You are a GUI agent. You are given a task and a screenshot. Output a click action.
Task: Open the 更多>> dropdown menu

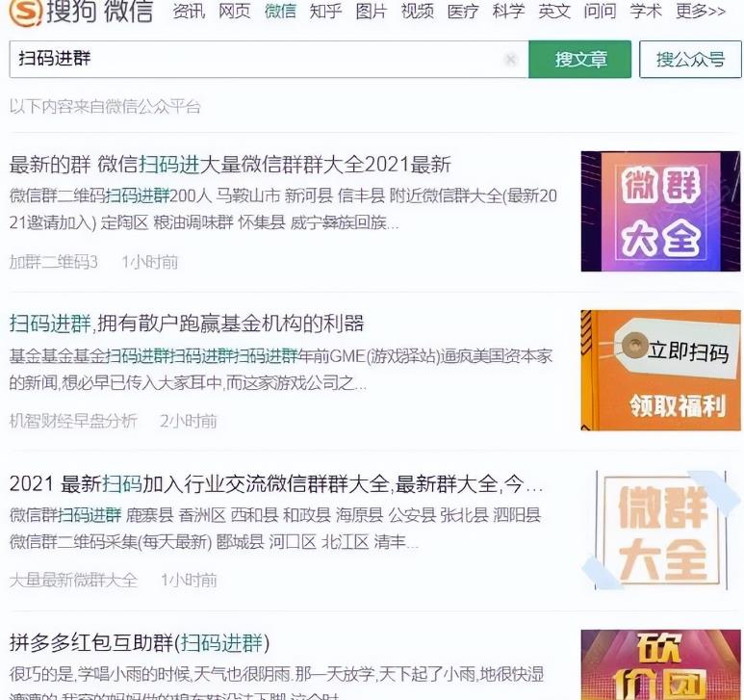(700, 12)
